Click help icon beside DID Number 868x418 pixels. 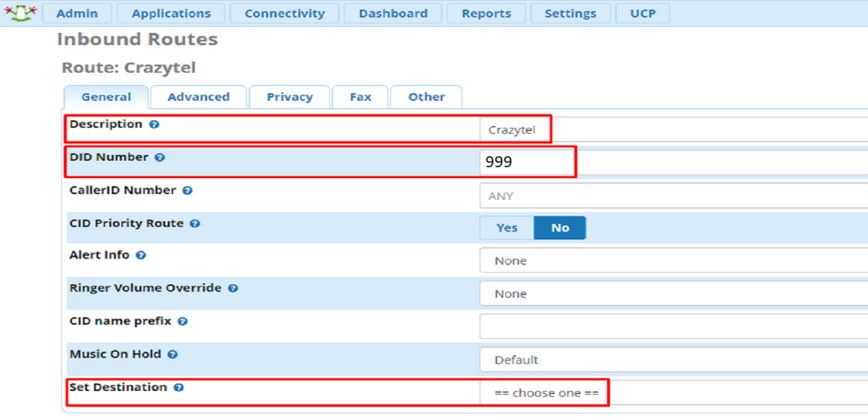pyautogui.click(x=160, y=158)
